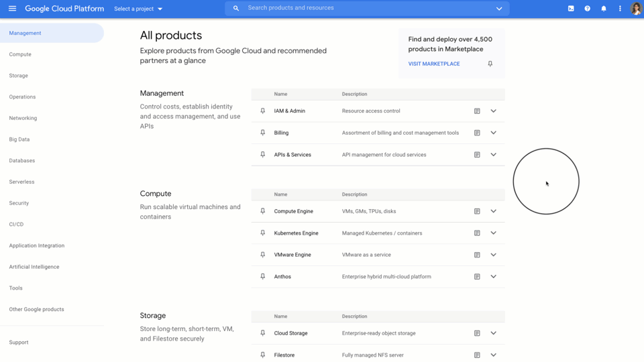This screenshot has width=644, height=362.
Task: Expand the Cloud Storage row
Action: point(493,333)
